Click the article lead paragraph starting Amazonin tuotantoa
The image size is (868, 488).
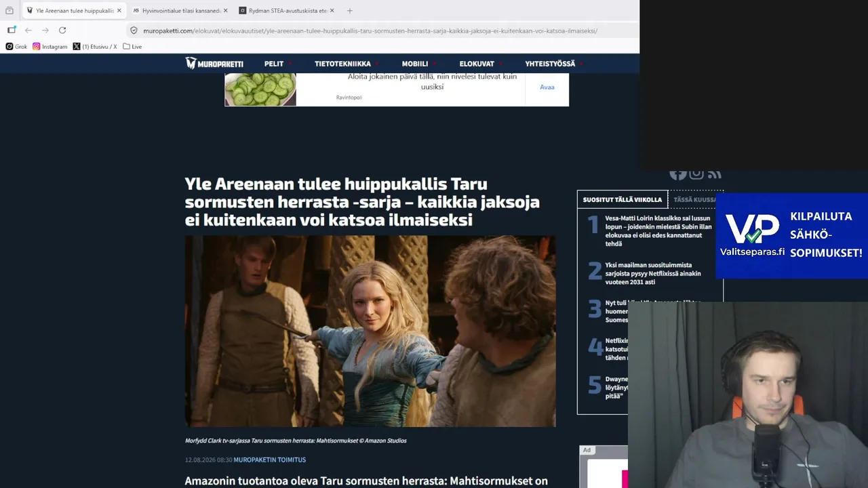click(366, 481)
